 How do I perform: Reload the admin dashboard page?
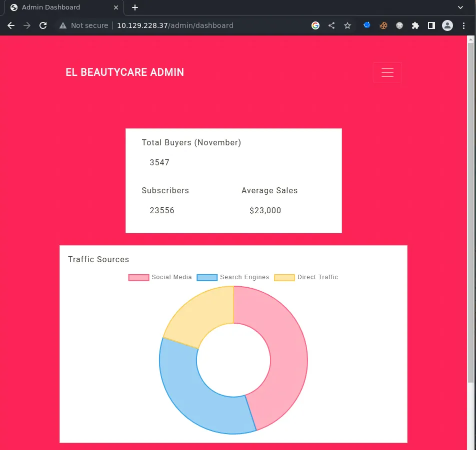(43, 25)
